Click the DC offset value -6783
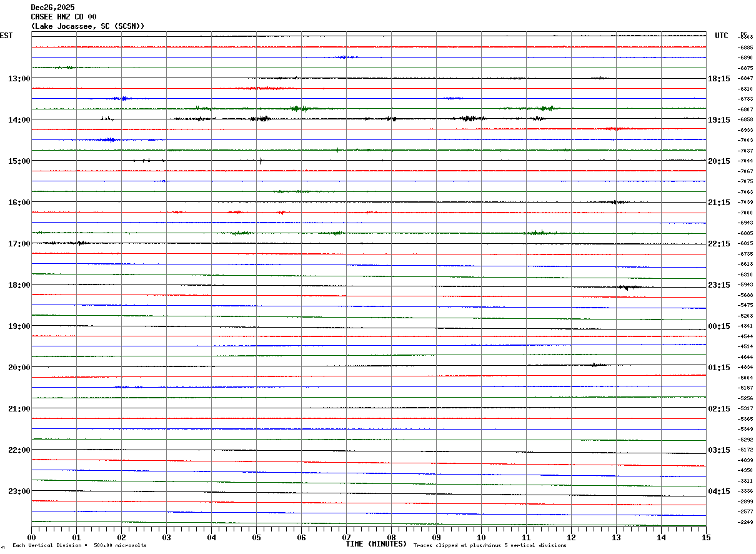This screenshot has width=756, height=554. [745, 99]
